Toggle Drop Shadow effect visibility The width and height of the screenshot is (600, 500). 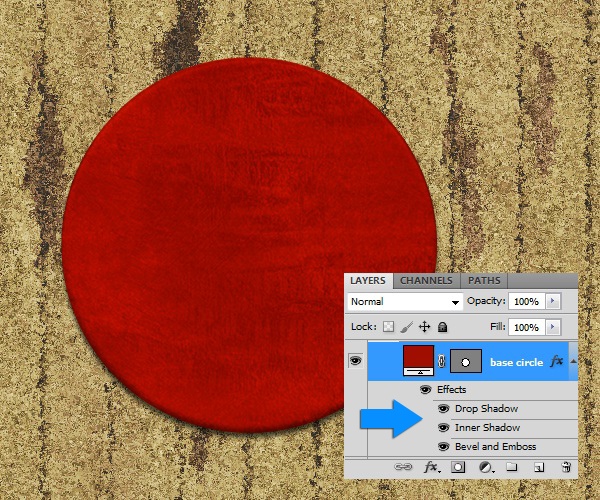click(443, 409)
